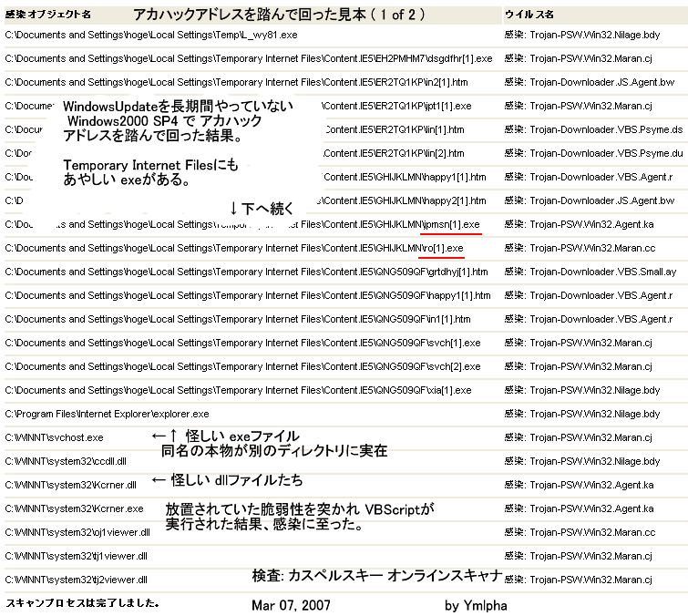Select the happy2[1].htm file path
Viewport: 688px width, 616px height.
402,201
